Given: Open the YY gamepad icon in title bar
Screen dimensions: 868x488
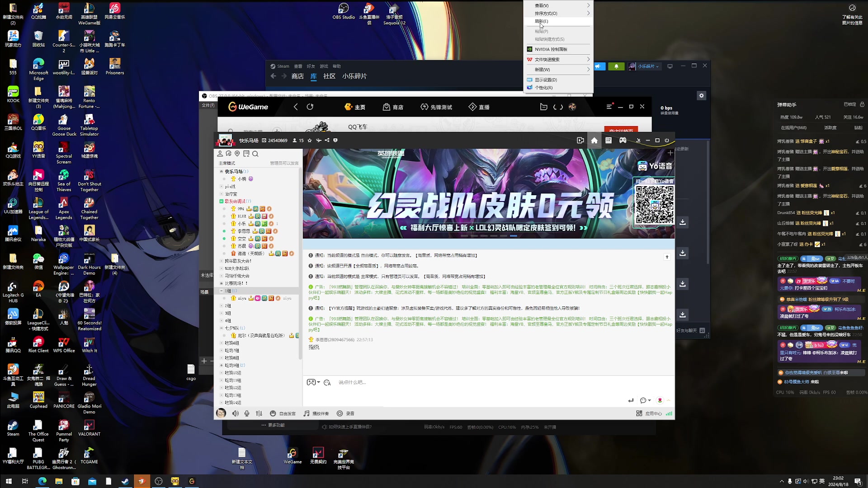Looking at the screenshot, I should [623, 141].
